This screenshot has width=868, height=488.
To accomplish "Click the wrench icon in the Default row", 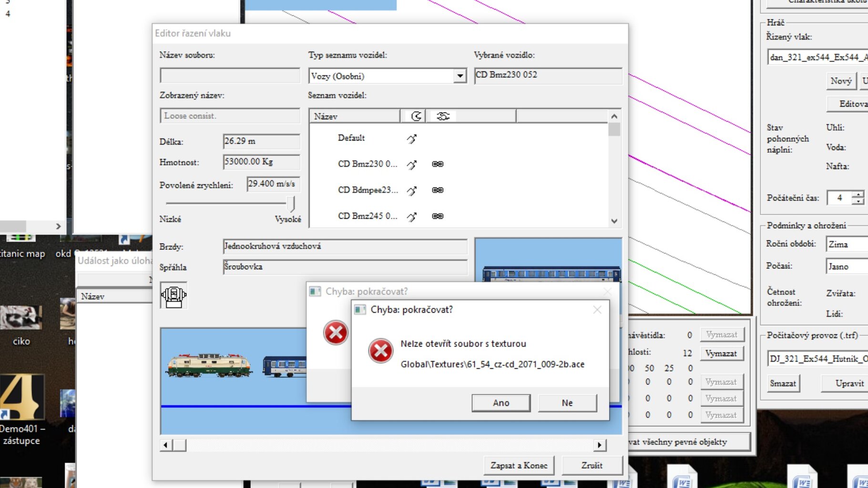I will 412,139.
